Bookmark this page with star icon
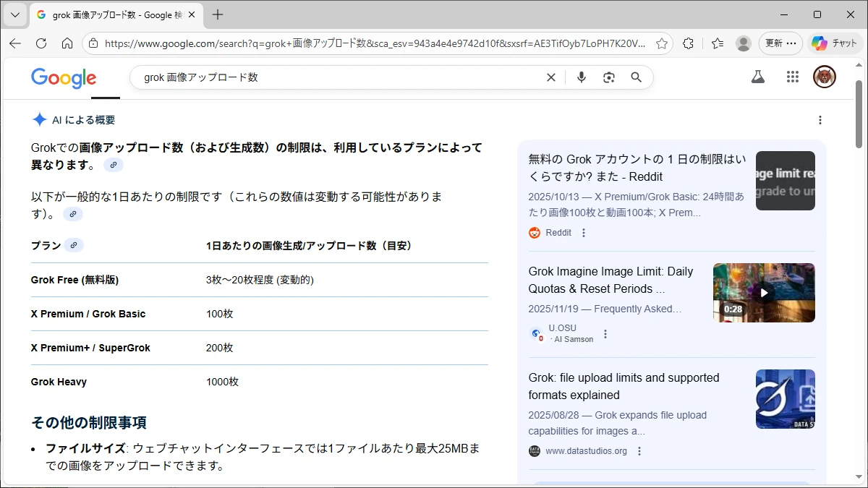Image resolution: width=868 pixels, height=488 pixels. pos(661,43)
